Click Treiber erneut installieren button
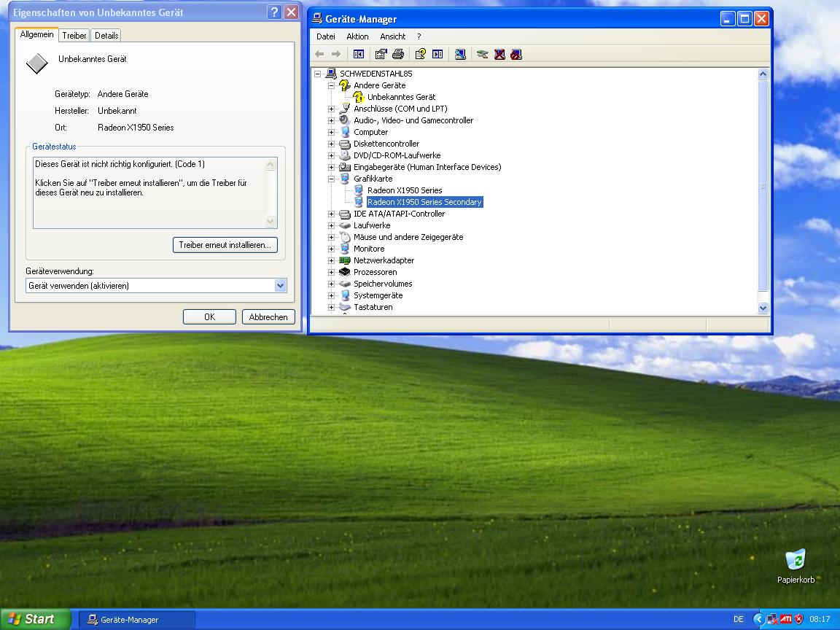This screenshot has width=840, height=630. tap(225, 245)
